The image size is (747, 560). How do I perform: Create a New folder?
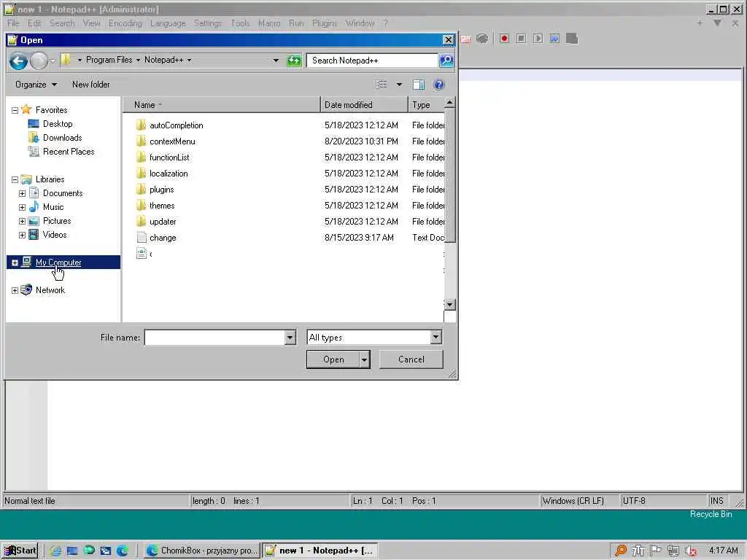91,85
